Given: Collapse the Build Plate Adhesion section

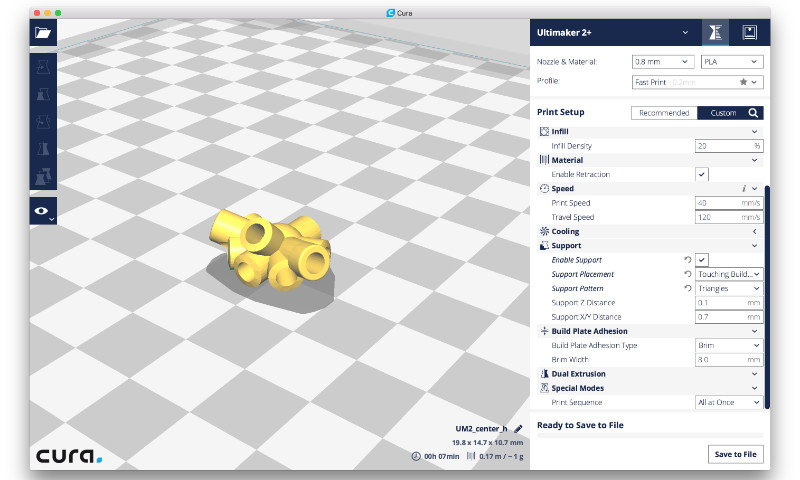Looking at the screenshot, I should click(755, 331).
